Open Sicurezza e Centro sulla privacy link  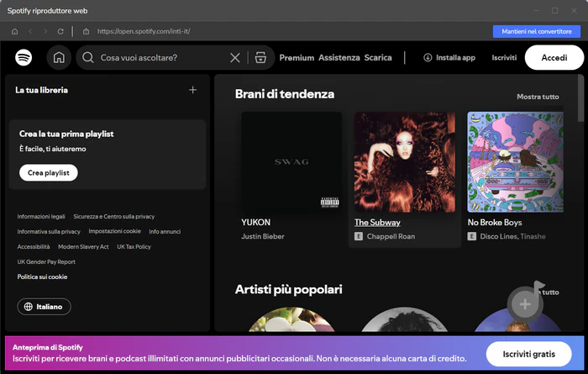coord(114,217)
